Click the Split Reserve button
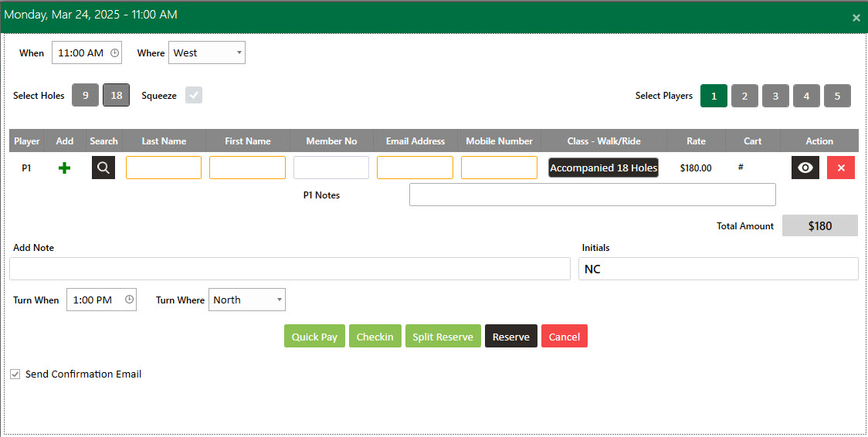Screen dimensions: 868x437 point(442,337)
